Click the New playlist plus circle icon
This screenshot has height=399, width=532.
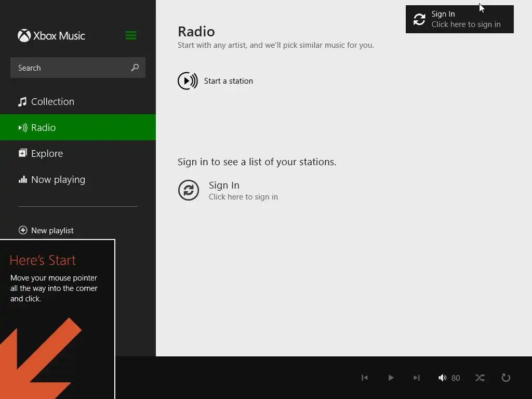click(23, 230)
